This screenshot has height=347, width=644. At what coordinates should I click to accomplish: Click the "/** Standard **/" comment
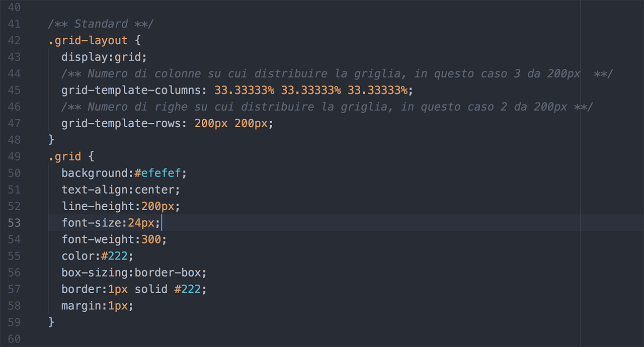[x=101, y=24]
